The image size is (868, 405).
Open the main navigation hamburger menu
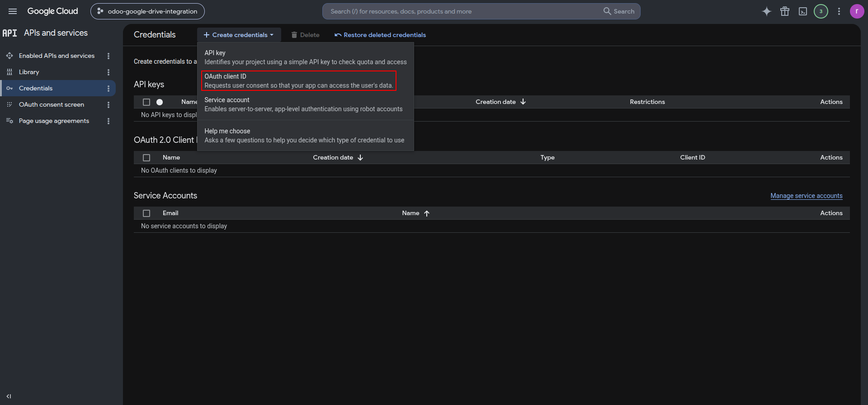[13, 11]
